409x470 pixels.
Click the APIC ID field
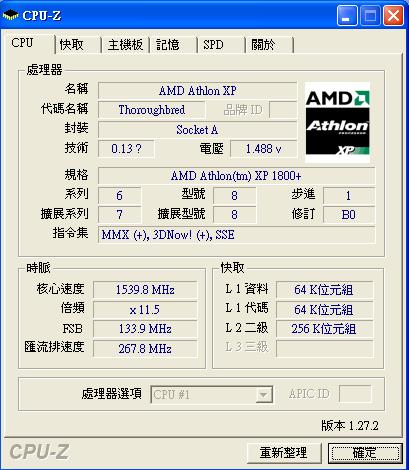355,394
